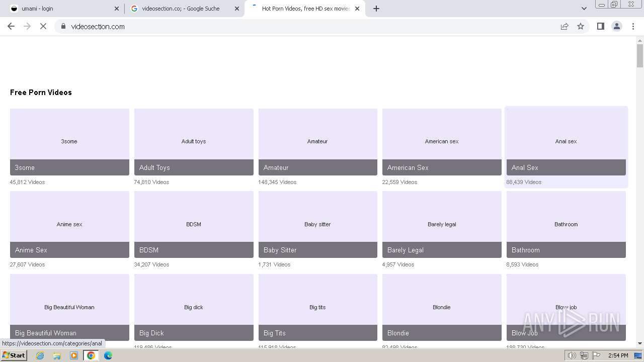Click the 45,812 Videos count text
This screenshot has width=644, height=362.
pyautogui.click(x=27, y=182)
